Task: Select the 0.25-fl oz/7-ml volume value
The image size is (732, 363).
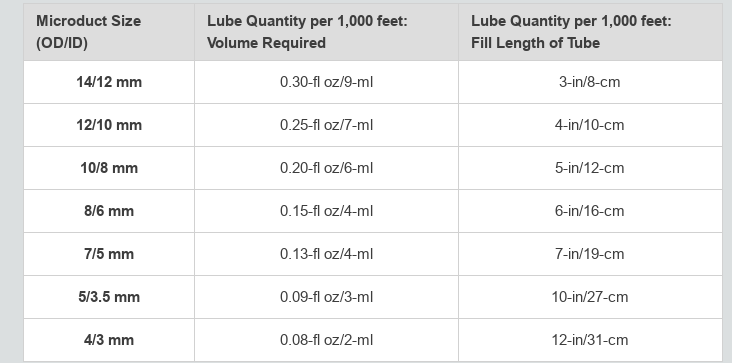Action: [326, 125]
